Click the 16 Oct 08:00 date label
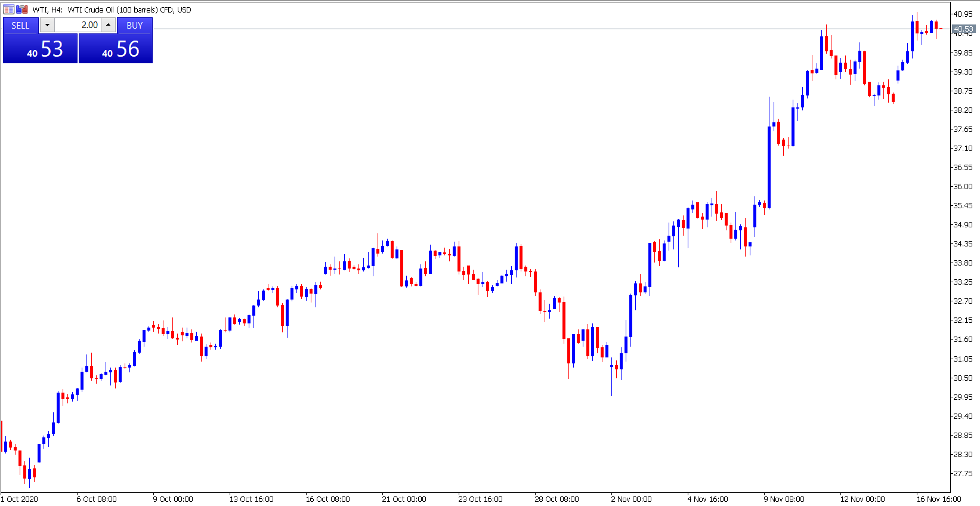Viewport: 980px width, 506px height. click(327, 499)
